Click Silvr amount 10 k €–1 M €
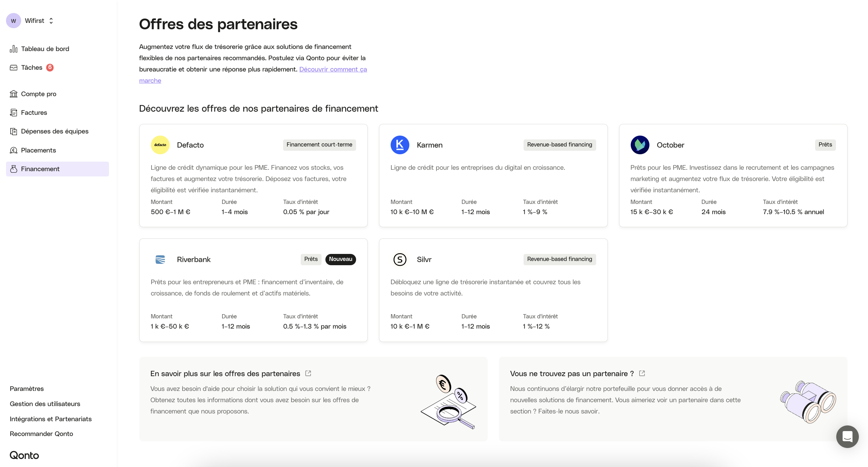Screen dimensions: 868x467 tap(410, 326)
